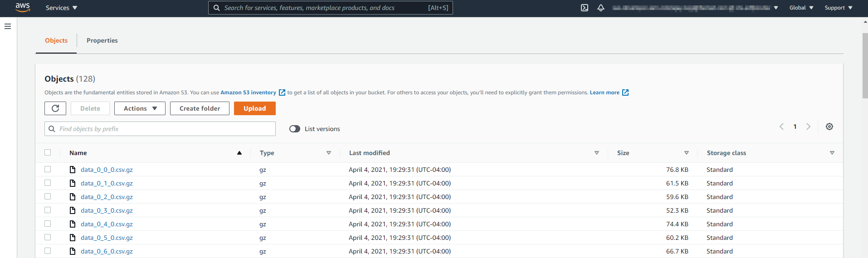Click file icon of data_0_4_0.csv.gz
The width and height of the screenshot is (868, 258).
73,224
